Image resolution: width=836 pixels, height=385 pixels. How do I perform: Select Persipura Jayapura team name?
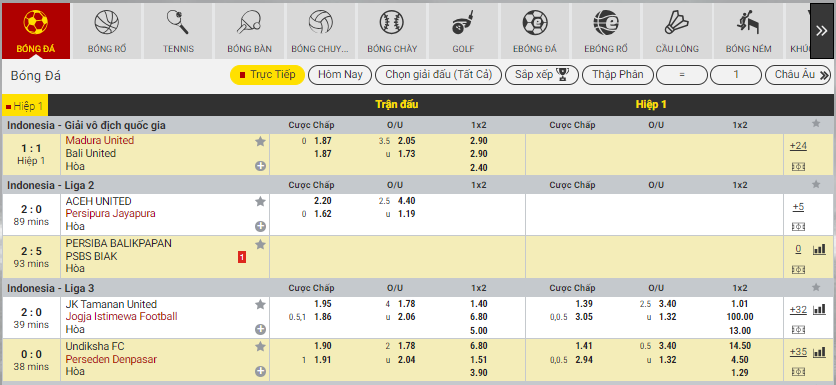click(x=110, y=213)
